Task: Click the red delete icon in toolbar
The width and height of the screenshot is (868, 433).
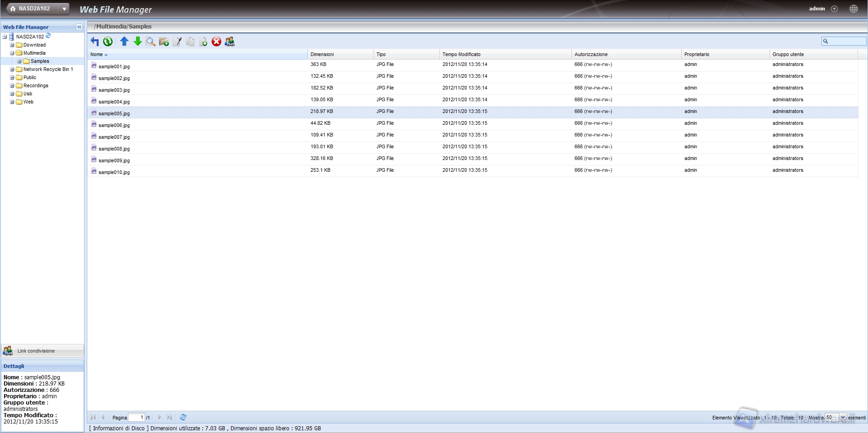Action: click(x=217, y=42)
